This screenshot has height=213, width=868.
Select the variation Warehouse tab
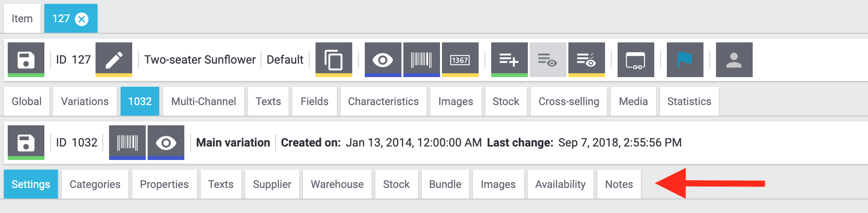pos(337,184)
